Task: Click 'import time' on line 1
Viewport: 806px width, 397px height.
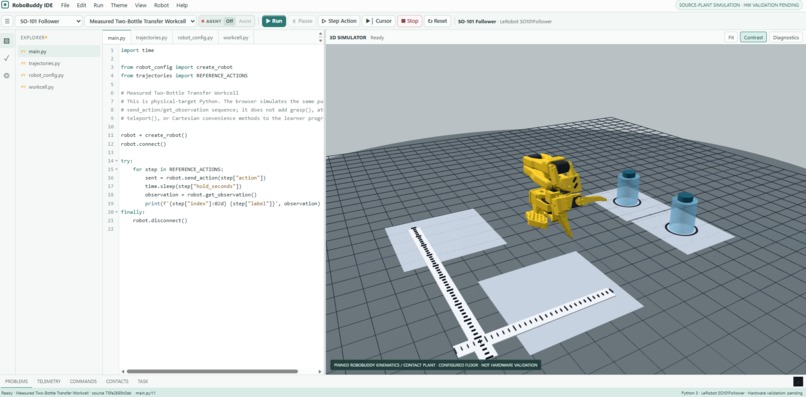Action: coord(137,50)
